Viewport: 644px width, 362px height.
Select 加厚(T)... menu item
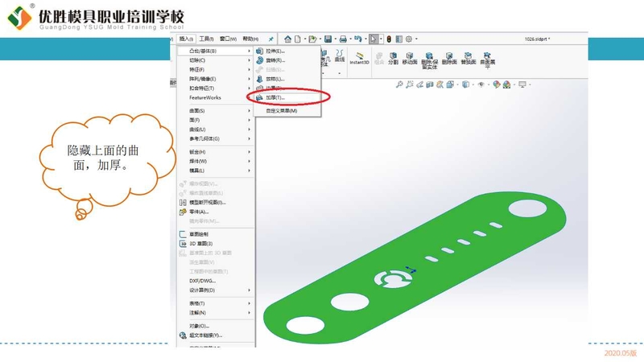click(x=287, y=97)
